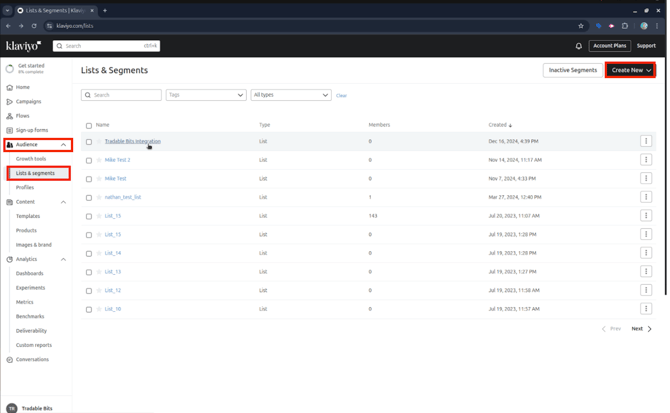Go to Profiles in the sidebar
This screenshot has width=670, height=413.
point(25,187)
